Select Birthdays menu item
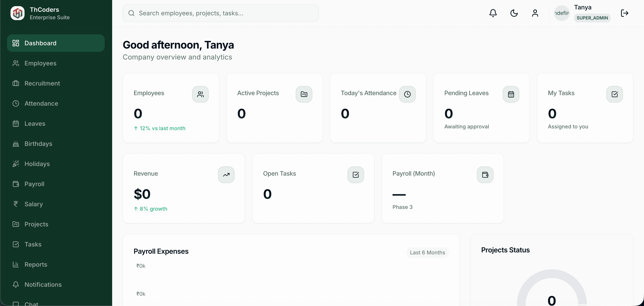 tap(56, 143)
